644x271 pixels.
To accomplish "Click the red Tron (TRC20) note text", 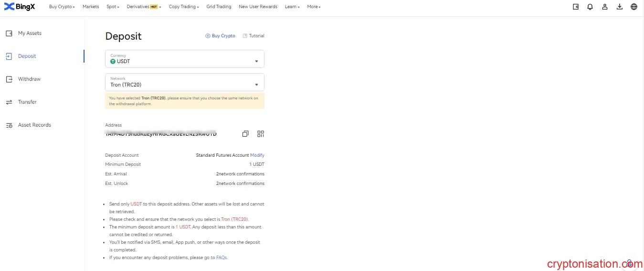I will point(234,219).
